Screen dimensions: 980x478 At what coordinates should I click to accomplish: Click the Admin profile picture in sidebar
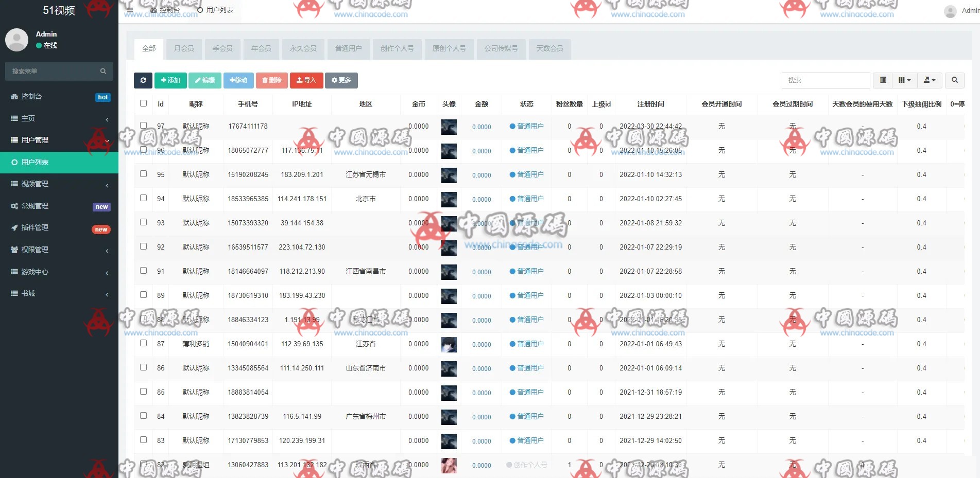[17, 40]
